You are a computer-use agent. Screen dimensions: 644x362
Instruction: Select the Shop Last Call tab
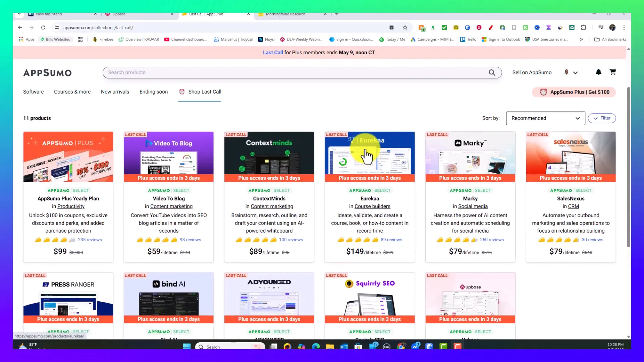point(200,92)
